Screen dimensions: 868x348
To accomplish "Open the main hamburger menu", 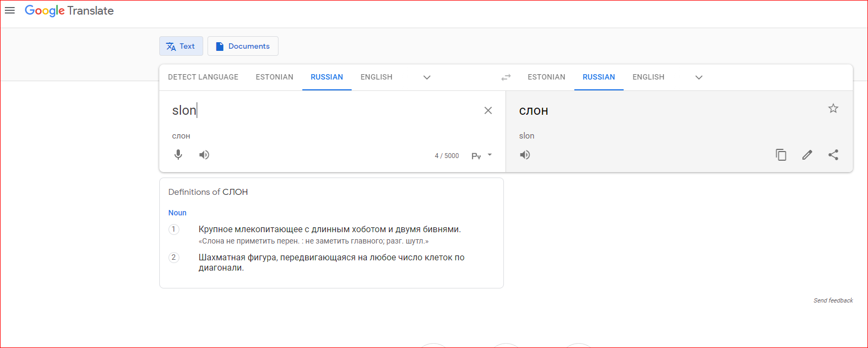I will [10, 10].
